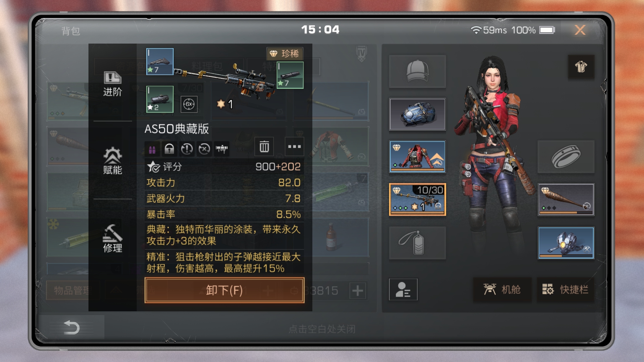644x362 pixels.
Task: Open the empty hat equipment slot
Action: click(x=417, y=71)
